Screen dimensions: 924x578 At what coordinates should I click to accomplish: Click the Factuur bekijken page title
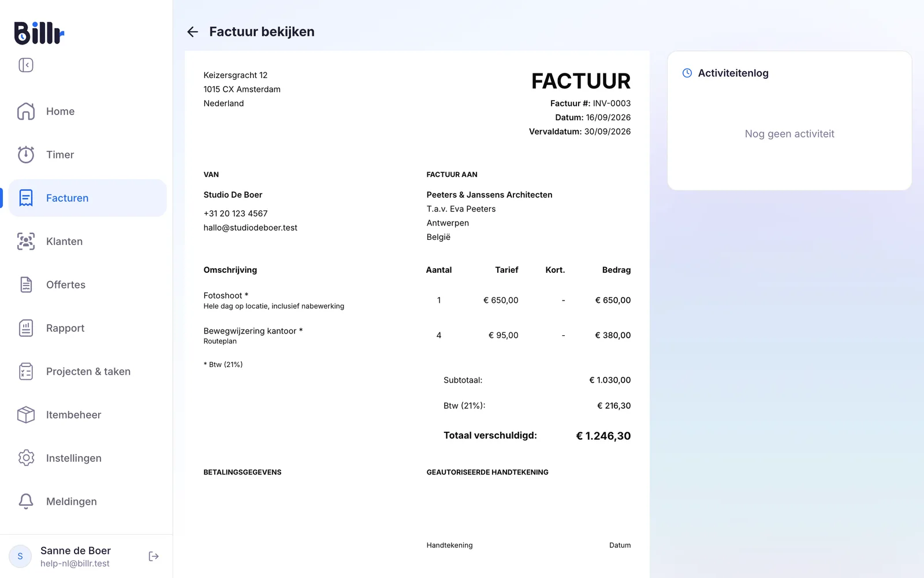point(262,32)
